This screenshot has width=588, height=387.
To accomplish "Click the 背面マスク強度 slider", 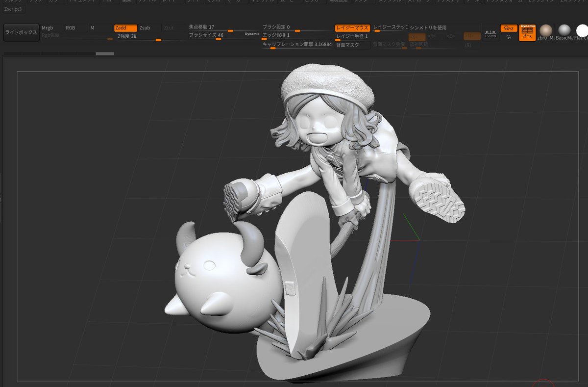I will tap(390, 45).
